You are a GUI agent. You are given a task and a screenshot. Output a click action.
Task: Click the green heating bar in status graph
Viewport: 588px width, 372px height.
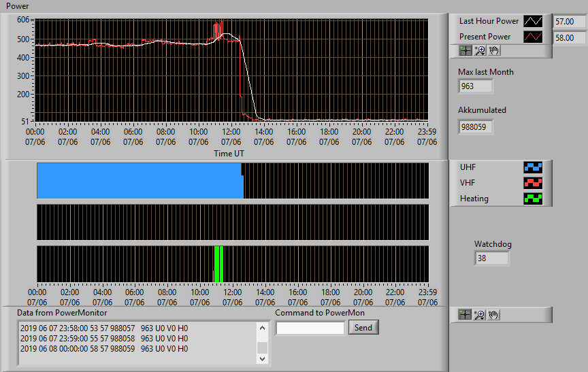[218, 264]
